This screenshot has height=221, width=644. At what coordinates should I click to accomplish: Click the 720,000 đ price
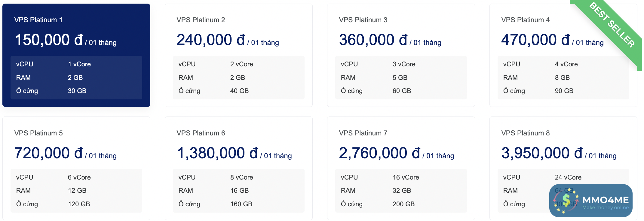[49, 153]
